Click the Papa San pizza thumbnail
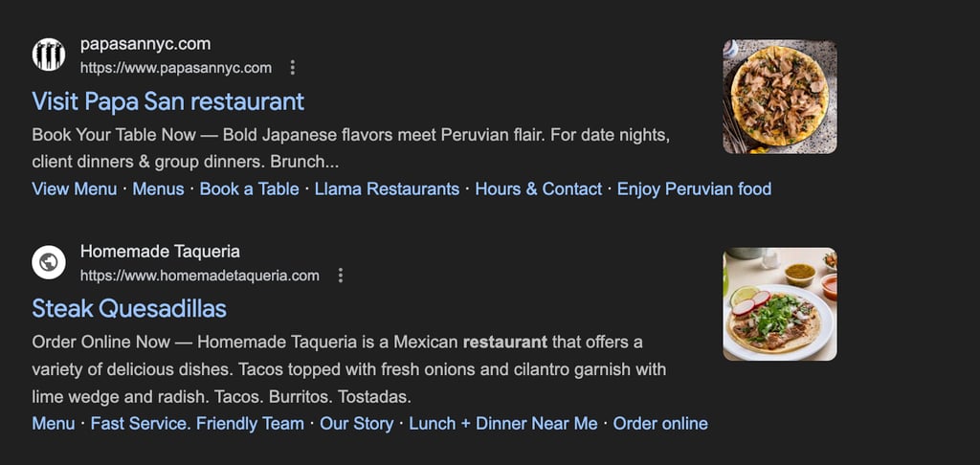Screen dimensions: 980x465 [x=779, y=97]
